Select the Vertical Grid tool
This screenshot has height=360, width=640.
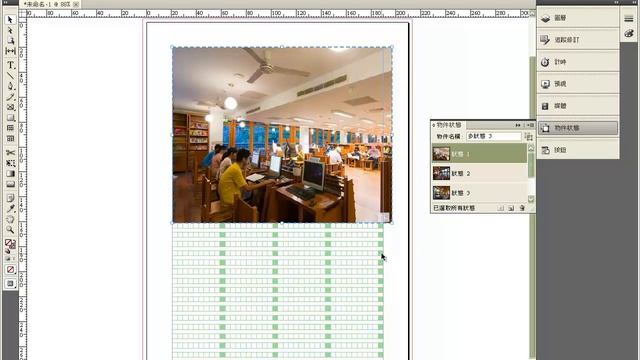point(10,139)
